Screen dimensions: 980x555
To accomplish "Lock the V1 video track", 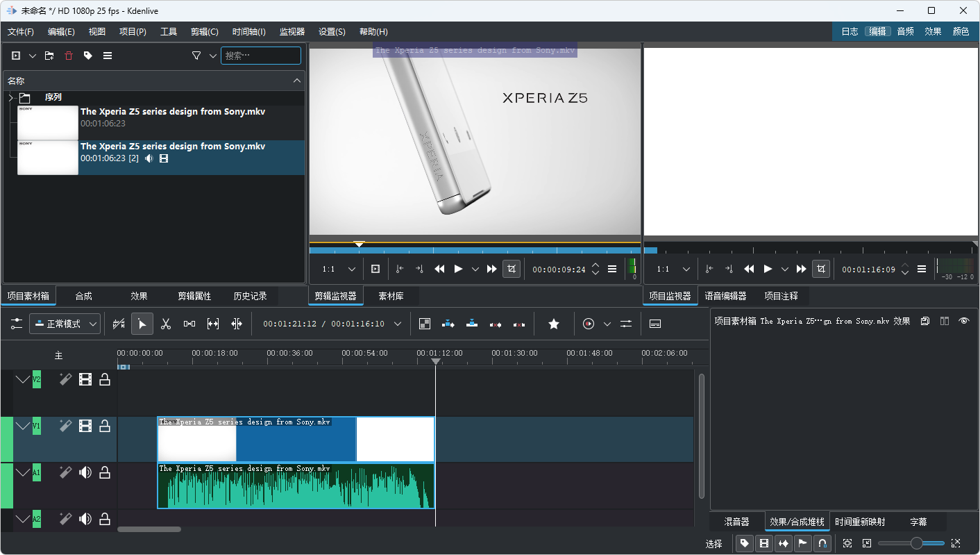I will 105,426.
